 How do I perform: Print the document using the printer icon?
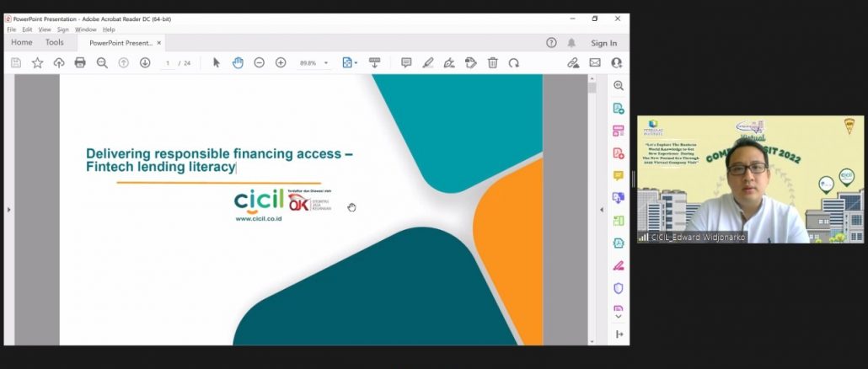click(80, 63)
